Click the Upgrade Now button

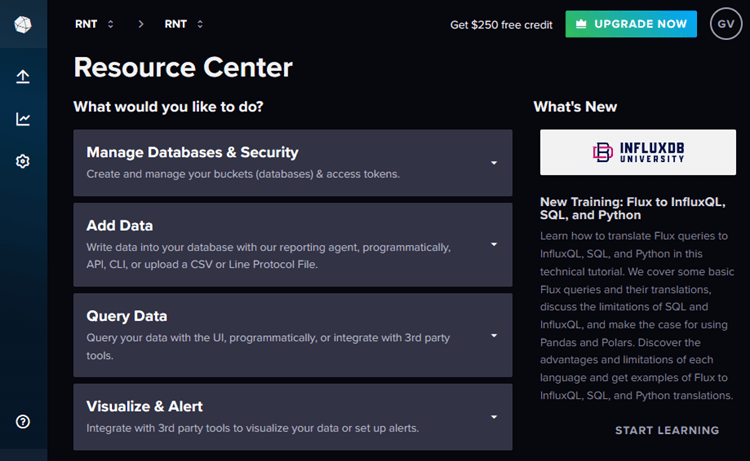pos(631,24)
